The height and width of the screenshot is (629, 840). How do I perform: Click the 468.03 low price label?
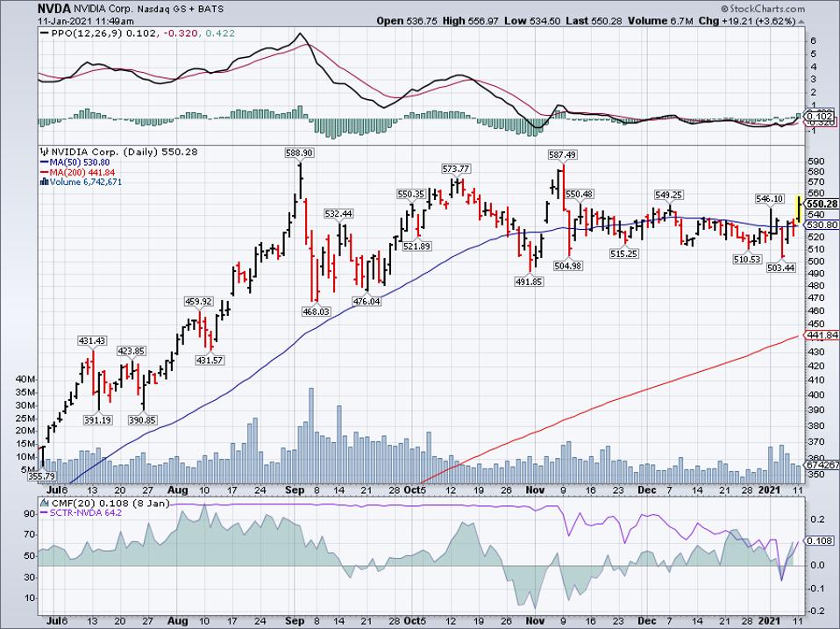tap(316, 311)
